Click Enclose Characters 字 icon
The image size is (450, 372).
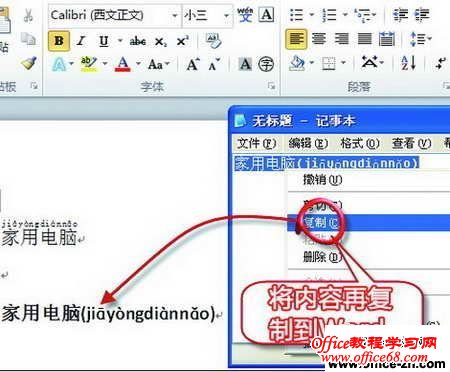266,64
